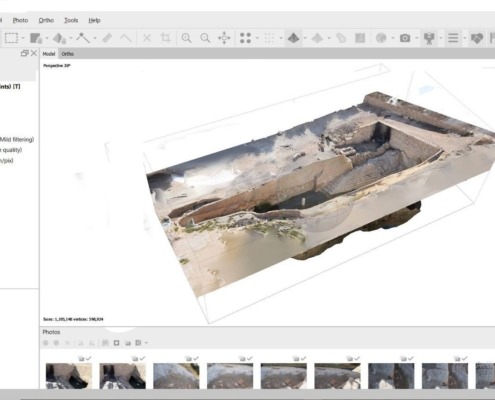Image resolution: width=495 pixels, height=400 pixels.
Task: Open the Model view mode dropdown
Action: click(305, 38)
